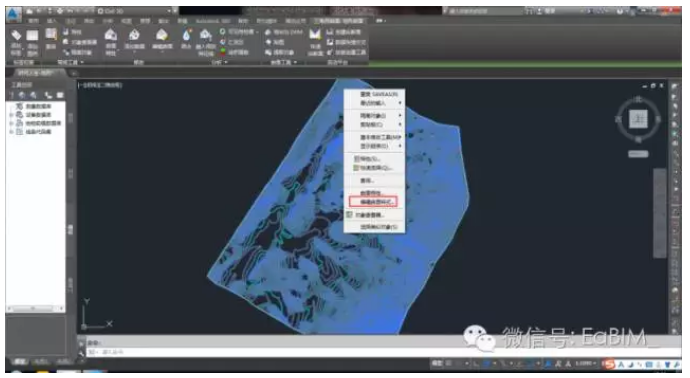The height and width of the screenshot is (378, 690).
Task: Click the Edit Surface icon in ribbon
Action: tap(161, 39)
